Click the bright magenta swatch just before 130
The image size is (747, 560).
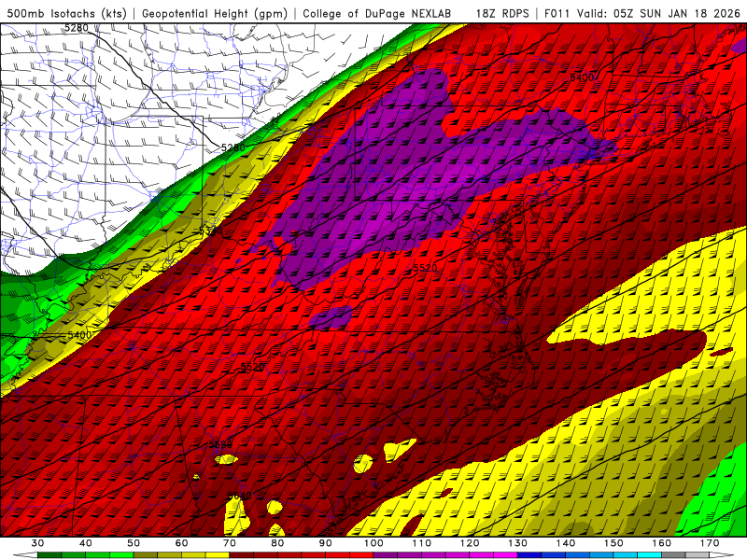(x=505, y=555)
